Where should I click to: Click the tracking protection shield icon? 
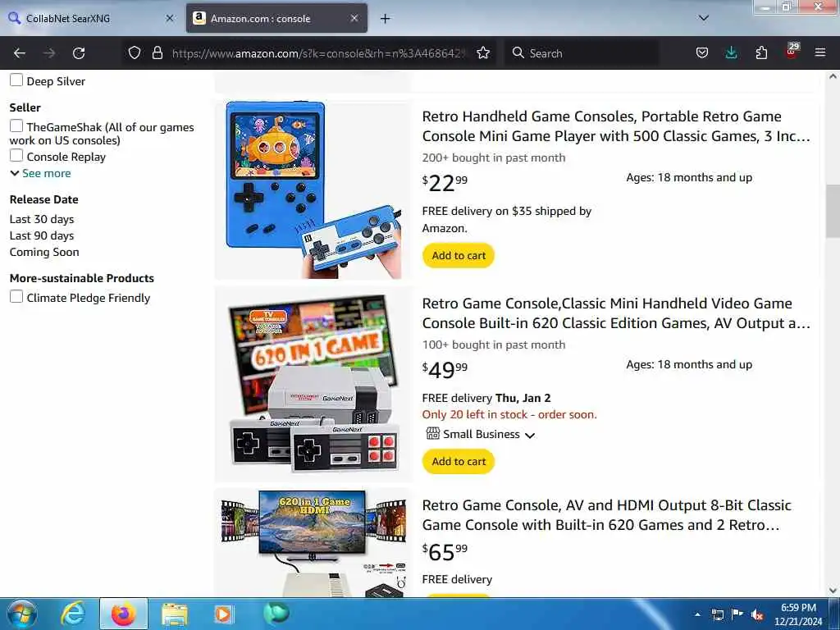pos(135,53)
